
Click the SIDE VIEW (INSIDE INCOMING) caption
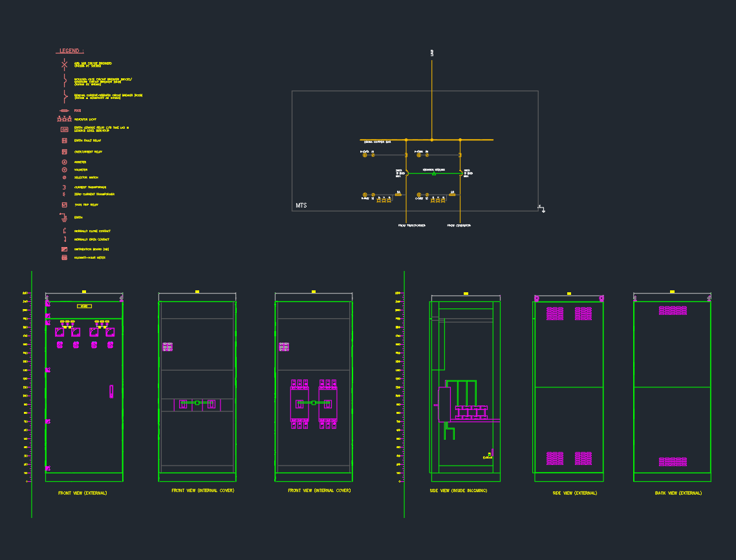tap(458, 491)
